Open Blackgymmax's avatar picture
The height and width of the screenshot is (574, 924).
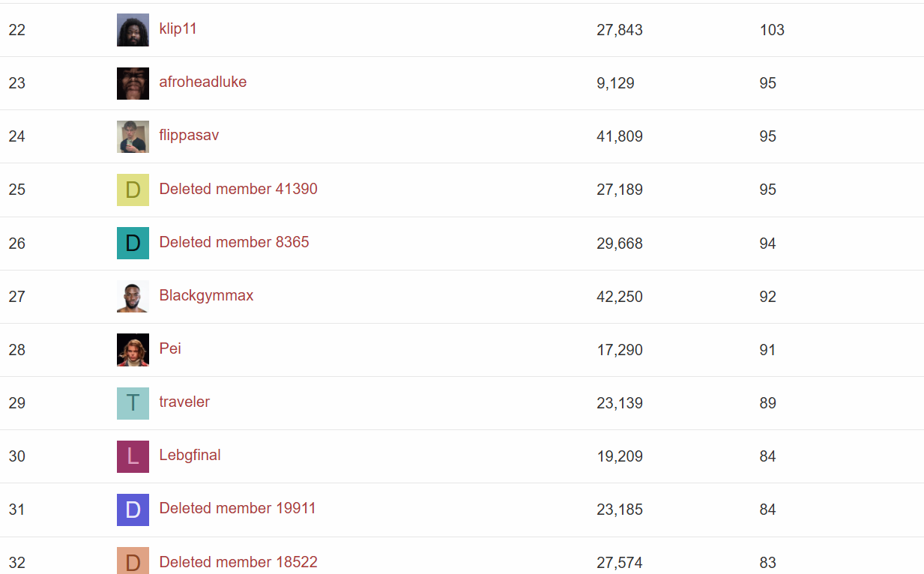(x=133, y=296)
